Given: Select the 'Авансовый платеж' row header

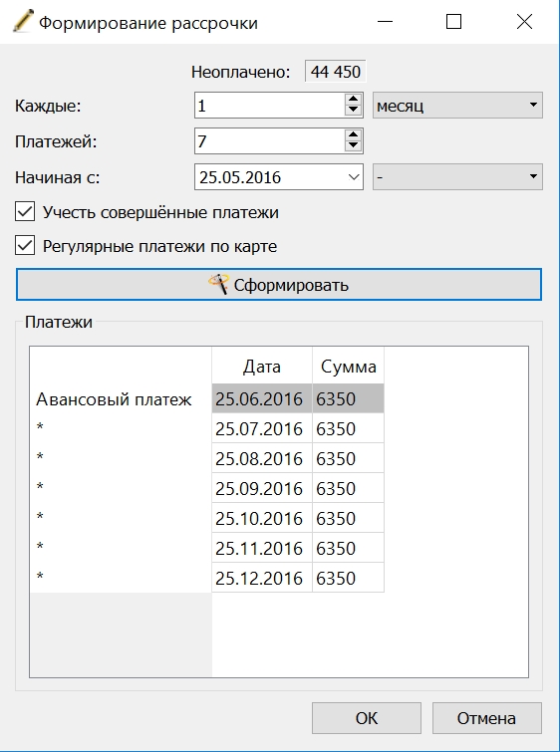Looking at the screenshot, I should pos(121,398).
